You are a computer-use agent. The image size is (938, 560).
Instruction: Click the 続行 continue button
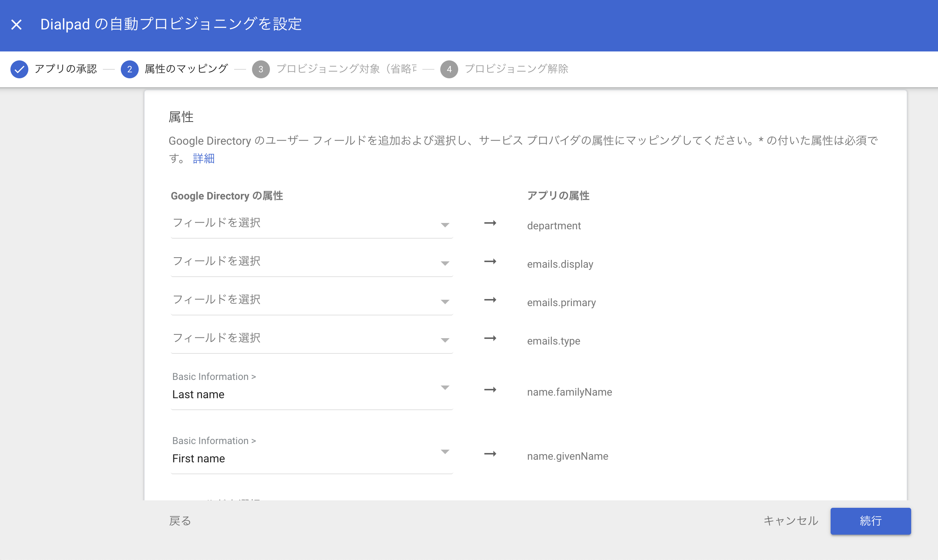(x=871, y=521)
